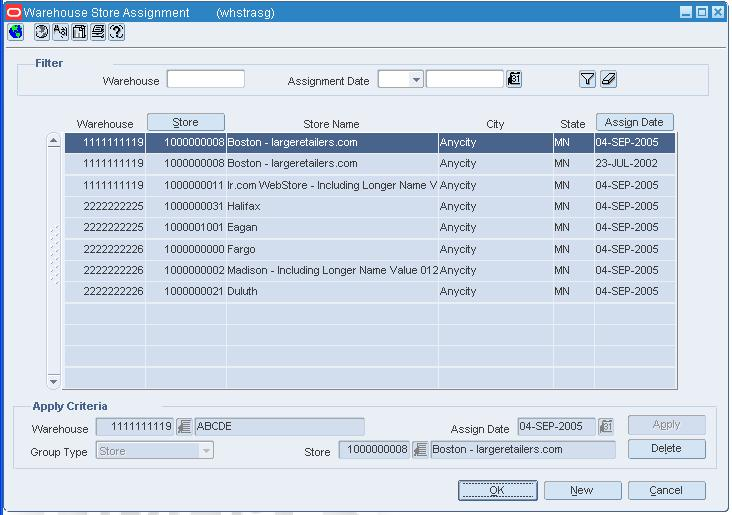Open calendar next to Assignment Date filter

514,79
